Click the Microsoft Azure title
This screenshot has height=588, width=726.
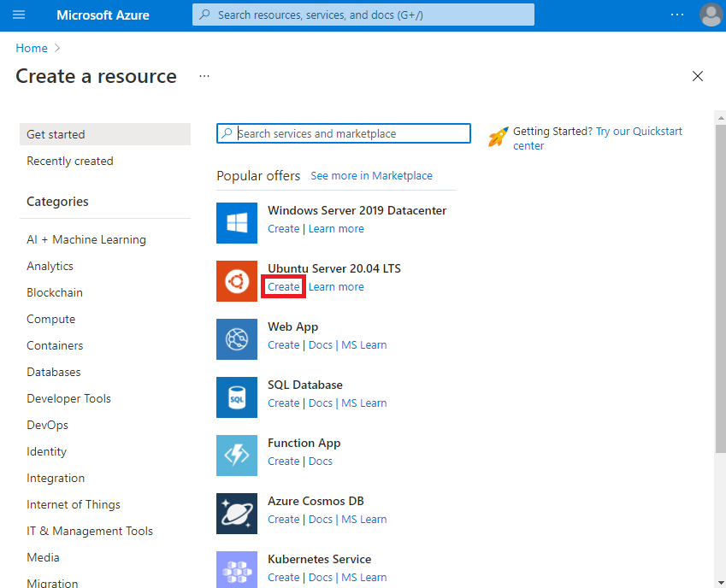[103, 15]
